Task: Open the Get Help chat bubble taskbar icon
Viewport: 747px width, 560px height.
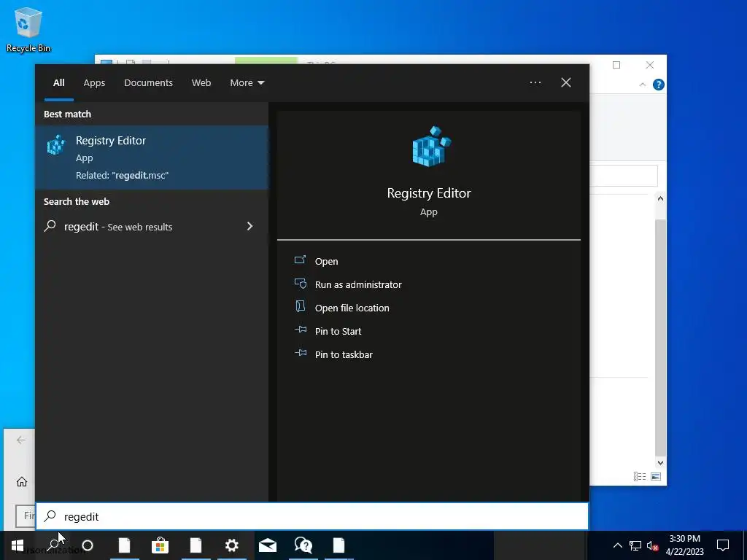Action: coord(303,545)
